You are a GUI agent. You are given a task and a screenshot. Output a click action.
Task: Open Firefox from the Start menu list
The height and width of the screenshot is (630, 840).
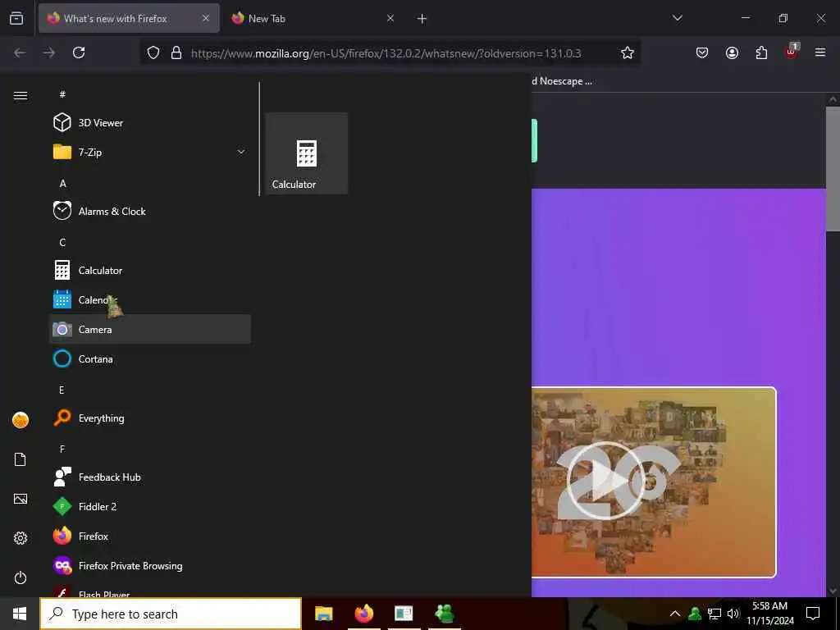(x=150, y=536)
